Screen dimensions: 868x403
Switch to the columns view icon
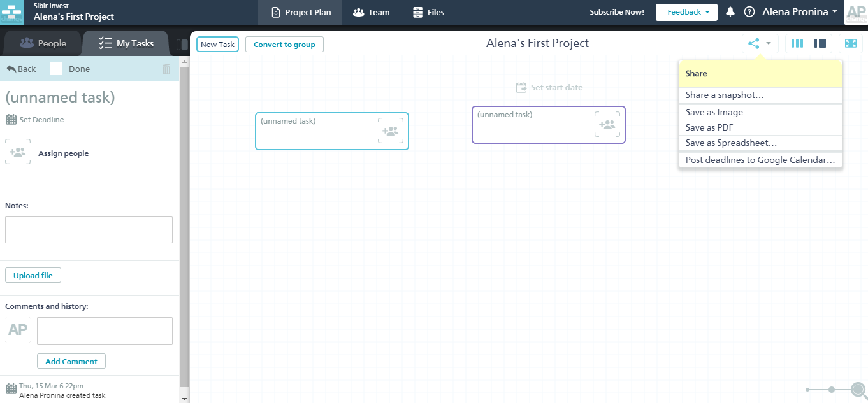point(797,43)
